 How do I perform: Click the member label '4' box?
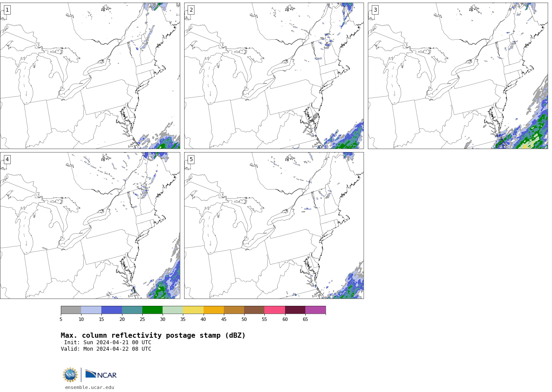point(7,159)
